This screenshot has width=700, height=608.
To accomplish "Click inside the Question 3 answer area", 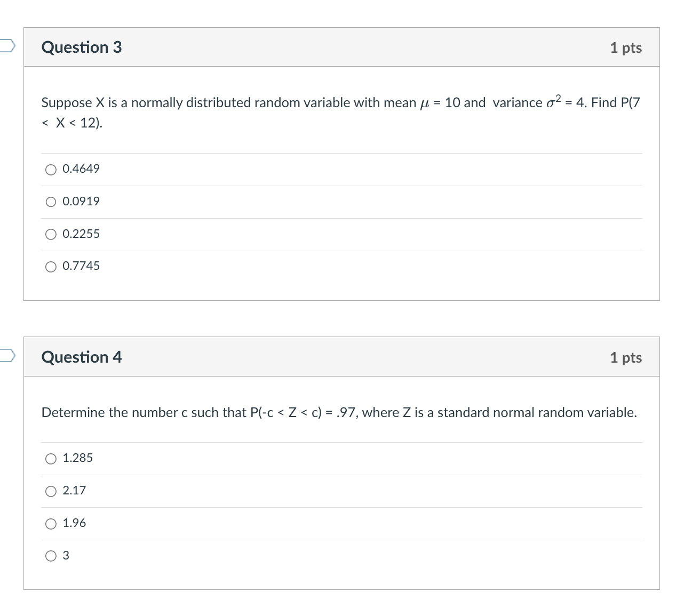I will 341,219.
